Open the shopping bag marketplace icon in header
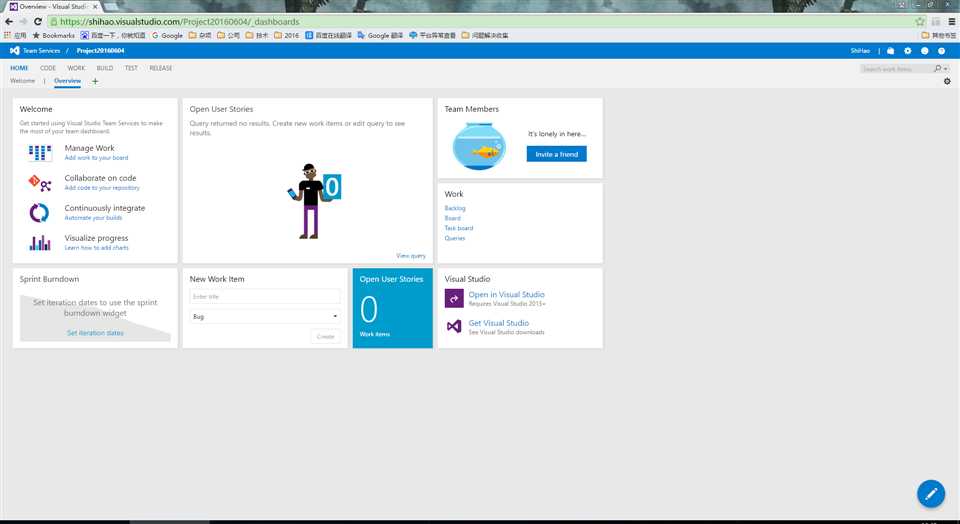Screen dimensions: 960x524 click(x=890, y=51)
